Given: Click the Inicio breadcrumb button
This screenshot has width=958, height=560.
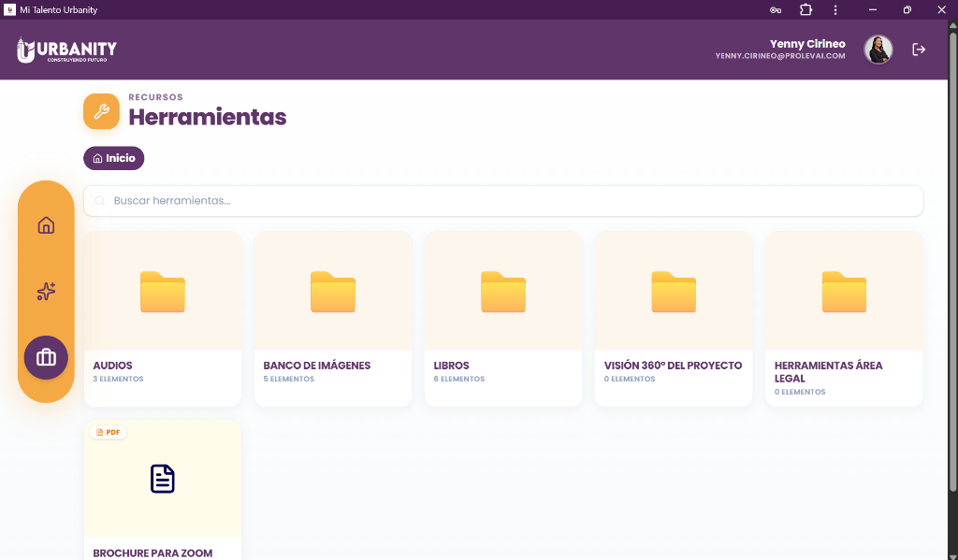Looking at the screenshot, I should point(113,158).
